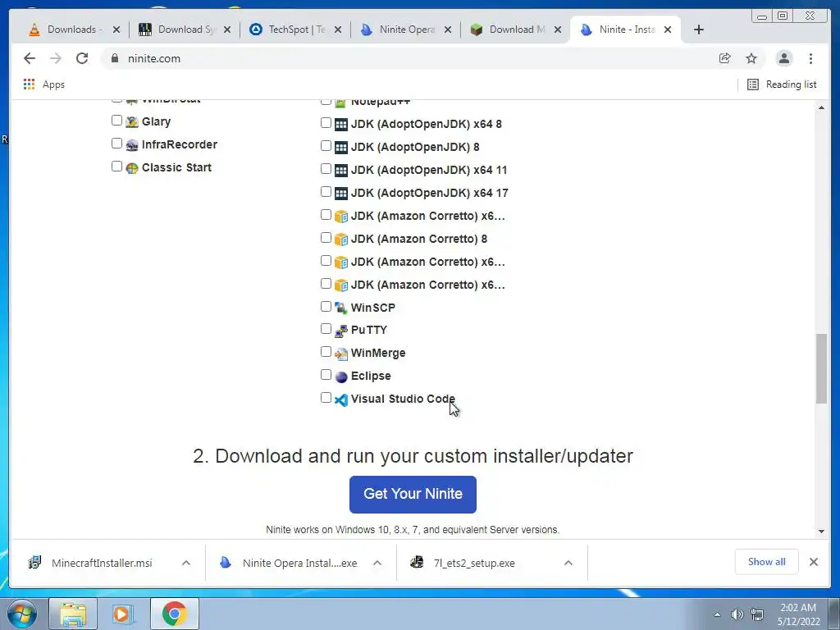This screenshot has height=630, width=840.
Task: Expand options for Ninite Opera Installer download
Action: pyautogui.click(x=377, y=563)
